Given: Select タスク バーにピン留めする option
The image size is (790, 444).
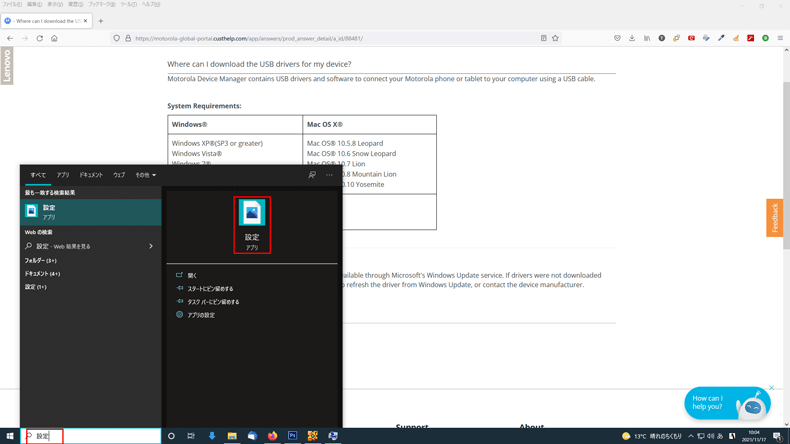Looking at the screenshot, I should click(x=213, y=302).
